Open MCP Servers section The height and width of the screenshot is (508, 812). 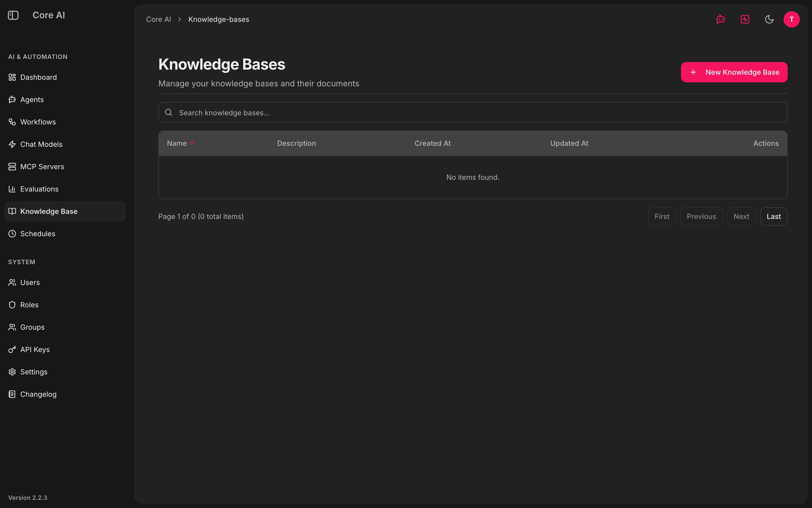[x=65, y=167]
